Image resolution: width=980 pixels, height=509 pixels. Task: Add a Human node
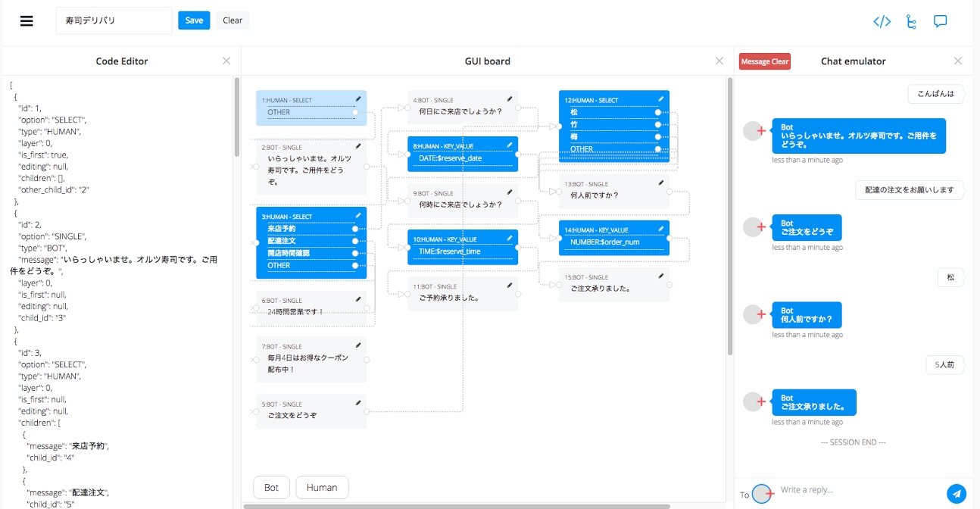click(x=322, y=487)
